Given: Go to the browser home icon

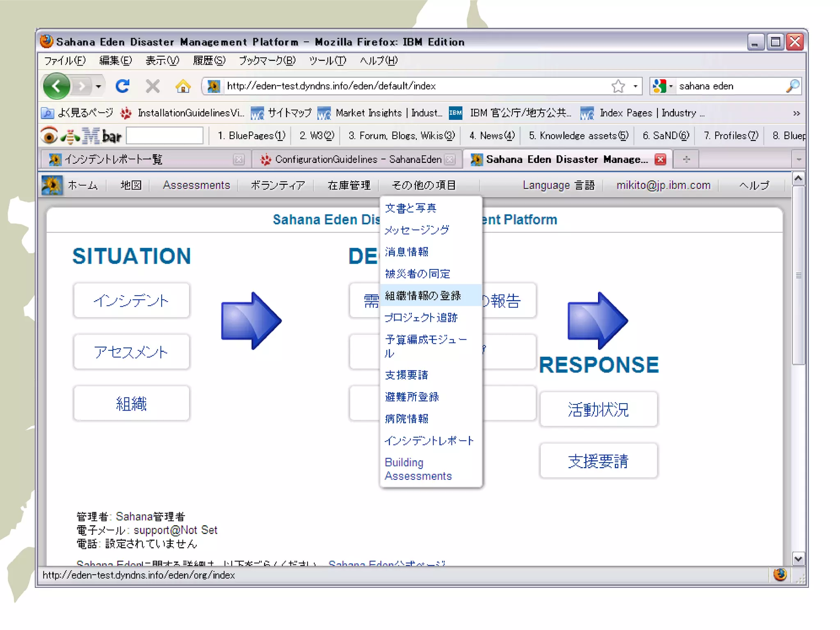Looking at the screenshot, I should (183, 86).
